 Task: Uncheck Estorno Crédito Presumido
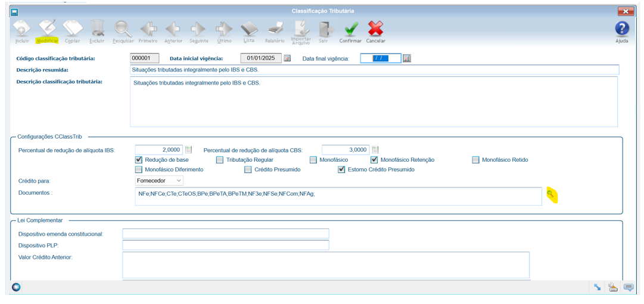point(341,170)
